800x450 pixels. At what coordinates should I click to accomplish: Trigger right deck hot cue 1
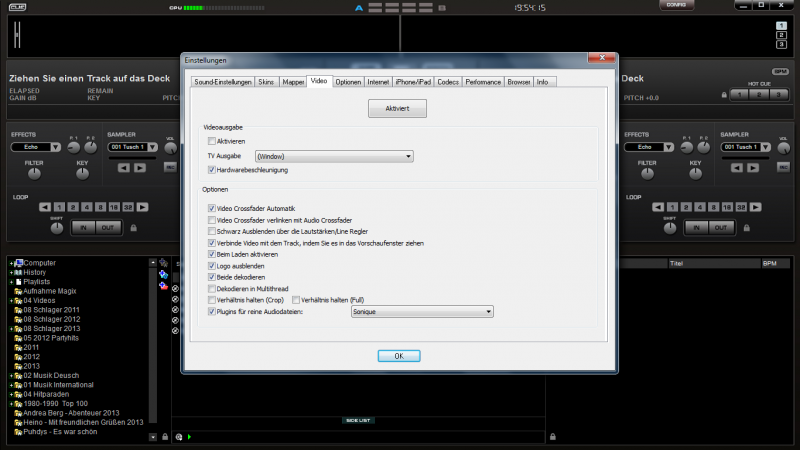[x=739, y=95]
